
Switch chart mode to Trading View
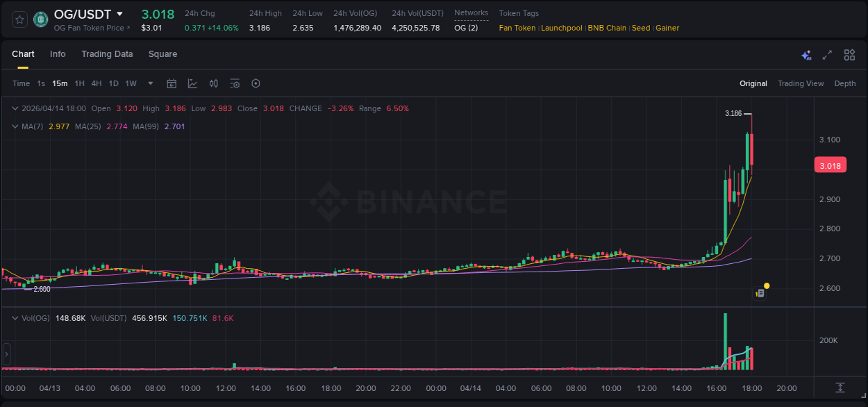pos(801,83)
